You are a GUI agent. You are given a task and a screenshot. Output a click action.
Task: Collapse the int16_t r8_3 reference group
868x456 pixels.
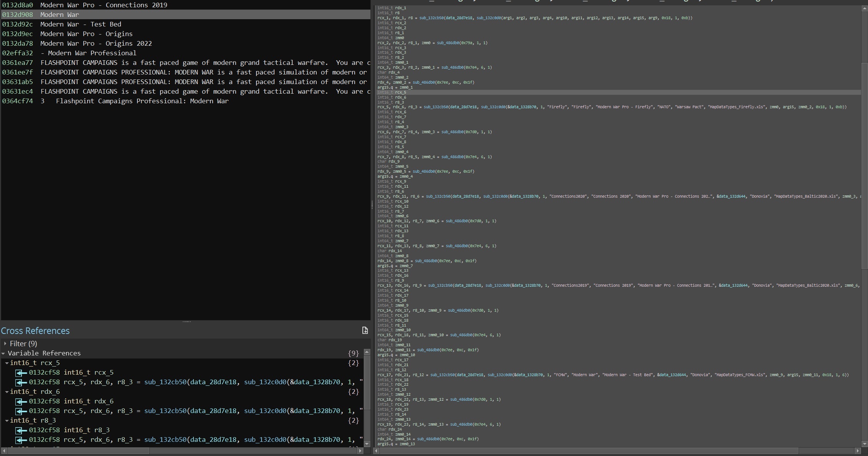[x=7, y=421]
